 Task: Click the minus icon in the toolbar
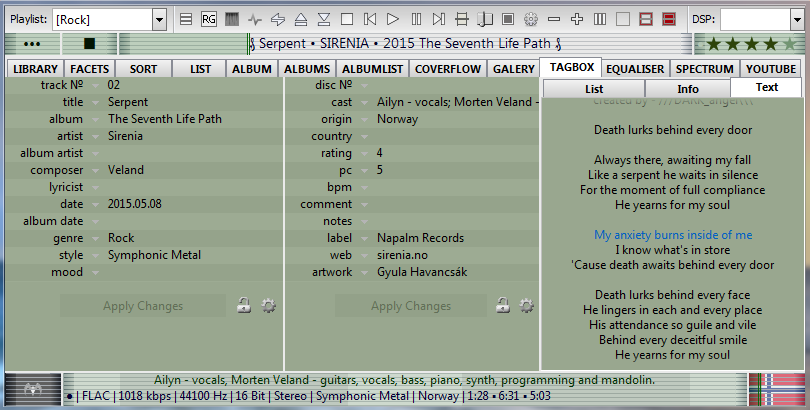[554, 19]
